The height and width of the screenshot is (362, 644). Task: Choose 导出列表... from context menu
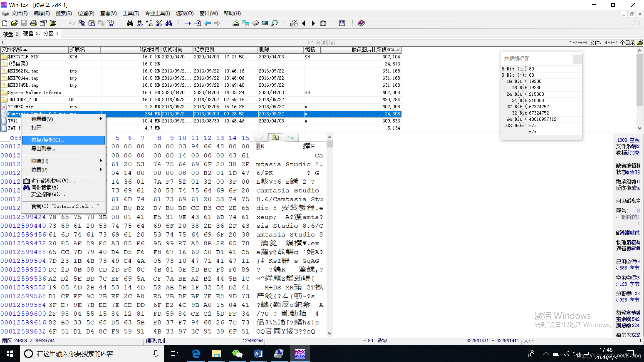click(43, 149)
